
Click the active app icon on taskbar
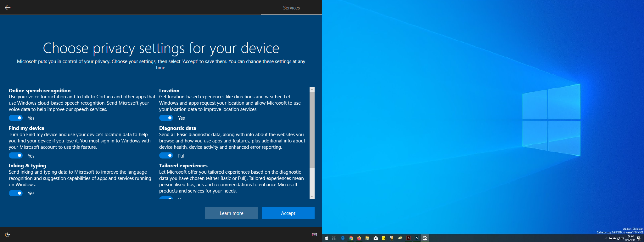coord(425,238)
